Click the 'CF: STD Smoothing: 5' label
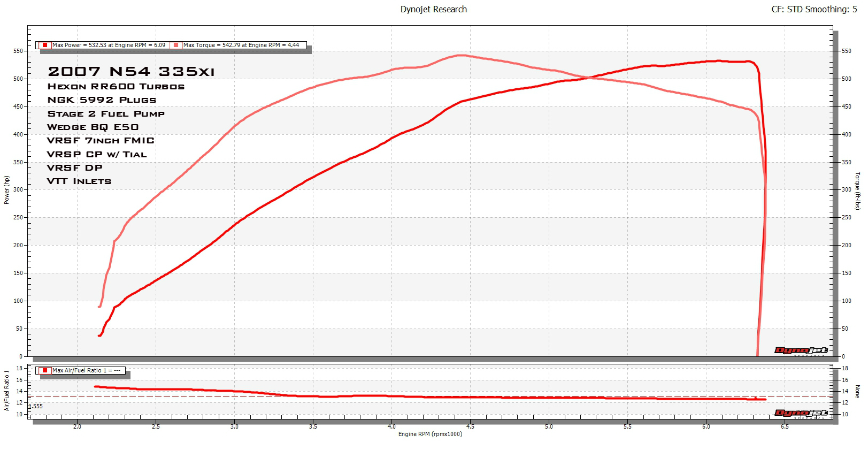868x450 pixels. pyautogui.click(x=814, y=9)
